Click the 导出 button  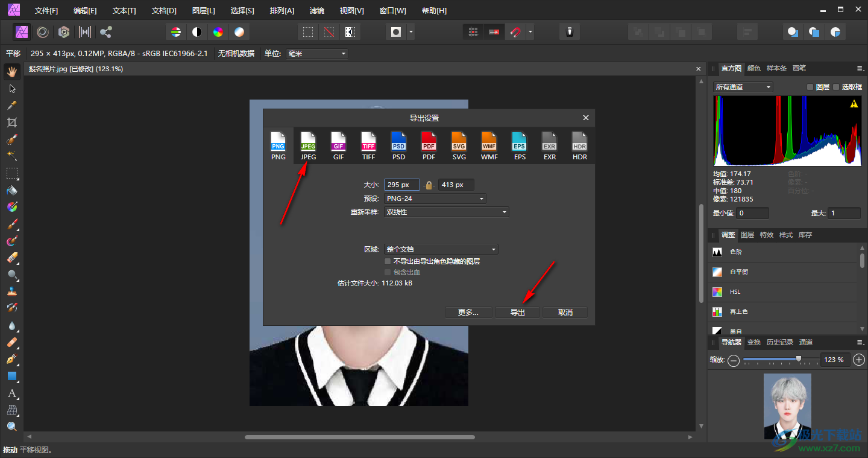click(x=517, y=312)
